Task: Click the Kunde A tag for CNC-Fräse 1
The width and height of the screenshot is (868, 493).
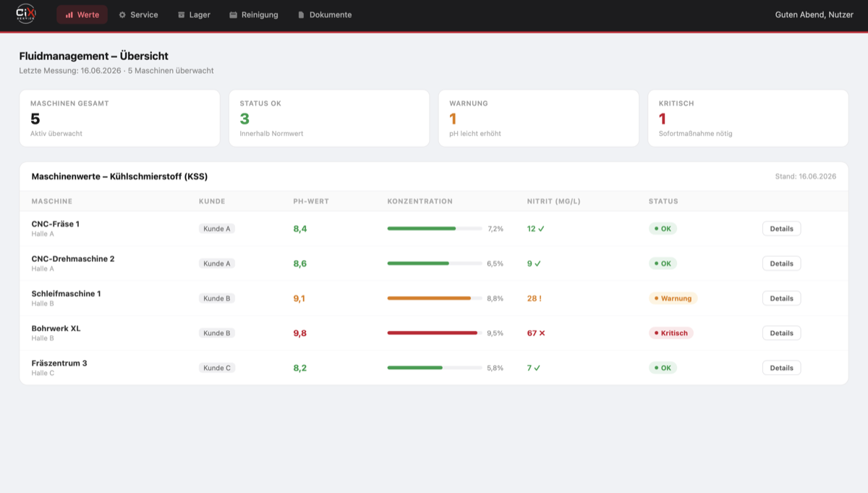Action: [x=217, y=229]
